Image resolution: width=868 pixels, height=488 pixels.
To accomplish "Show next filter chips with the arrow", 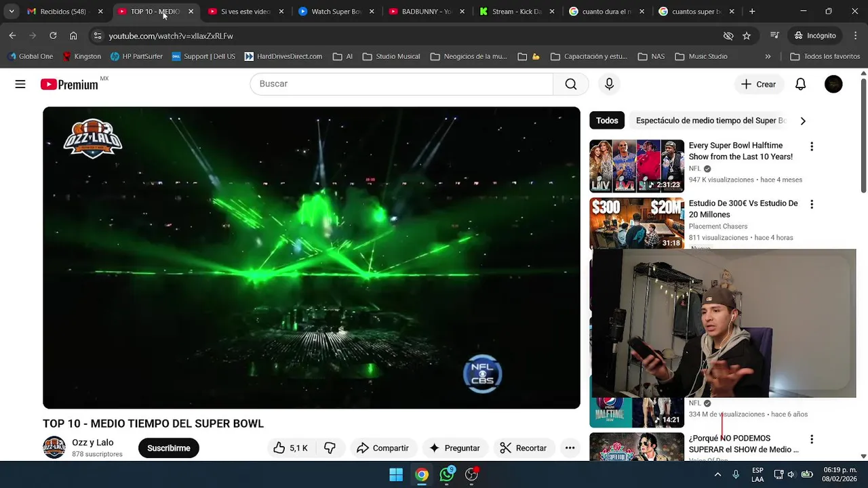I will pos(803,121).
